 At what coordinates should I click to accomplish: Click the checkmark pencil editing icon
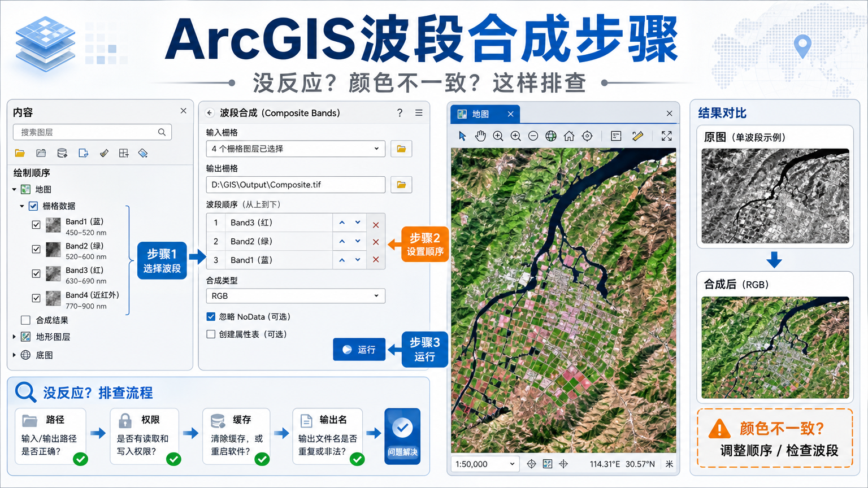[104, 153]
